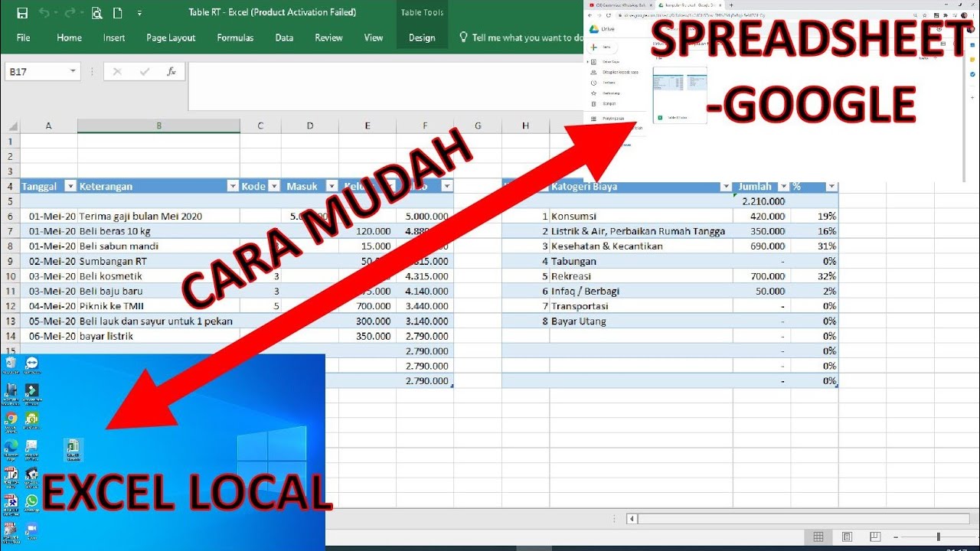Switch to Normal view in status bar
The height and width of the screenshot is (551, 980).
tap(818, 537)
